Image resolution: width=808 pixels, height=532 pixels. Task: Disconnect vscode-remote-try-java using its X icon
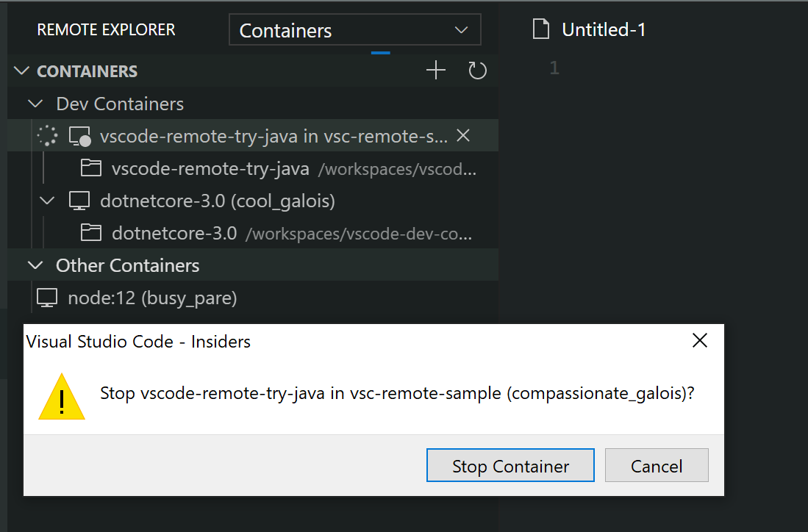point(462,135)
